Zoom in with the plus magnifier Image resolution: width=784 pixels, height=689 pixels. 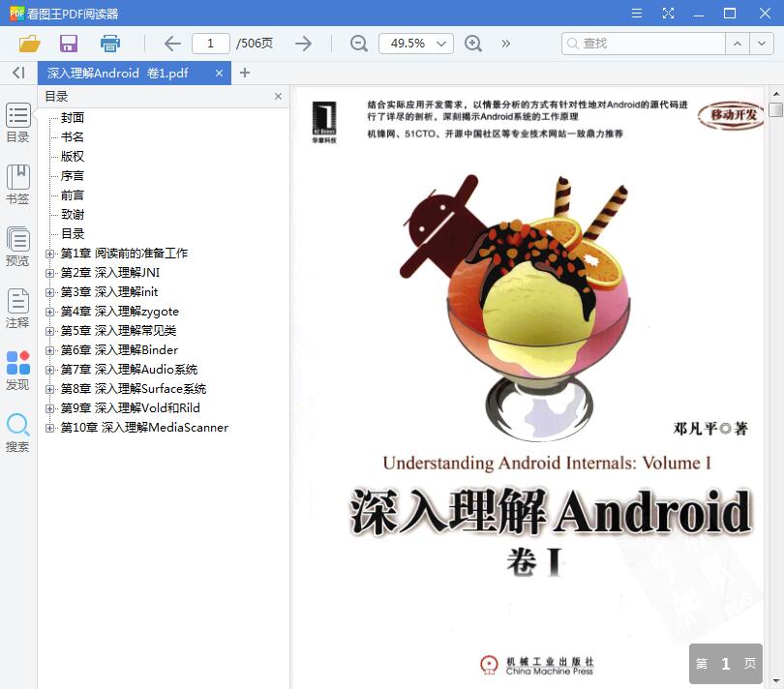click(473, 44)
